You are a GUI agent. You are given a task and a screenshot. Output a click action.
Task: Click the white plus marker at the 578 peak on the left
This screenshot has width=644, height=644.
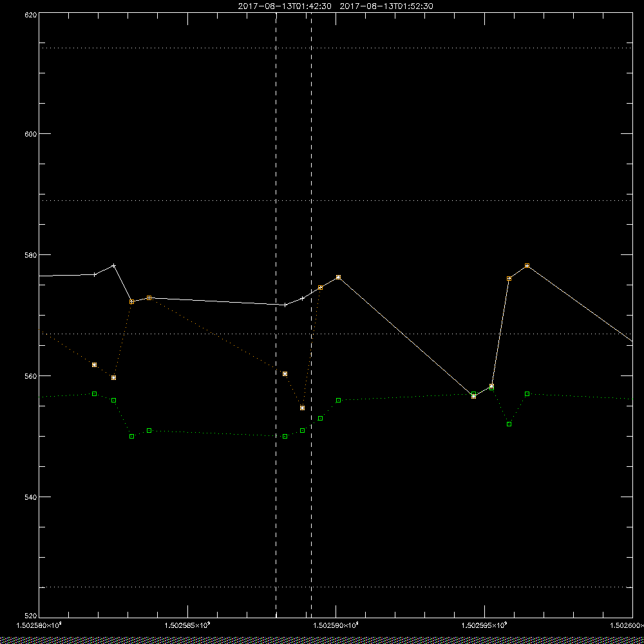pos(114,265)
